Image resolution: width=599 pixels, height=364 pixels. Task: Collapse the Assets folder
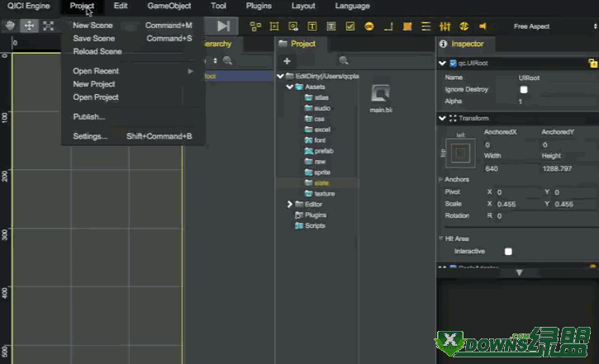289,87
